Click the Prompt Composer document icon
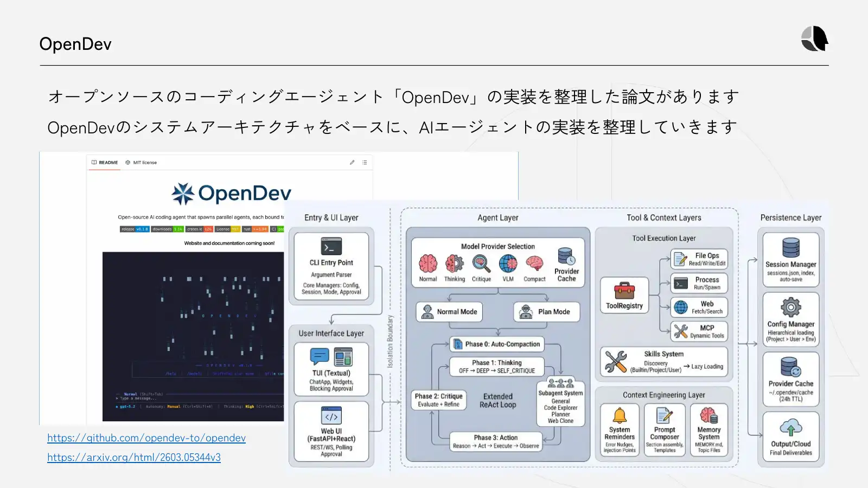868x488 pixels. tap(665, 416)
